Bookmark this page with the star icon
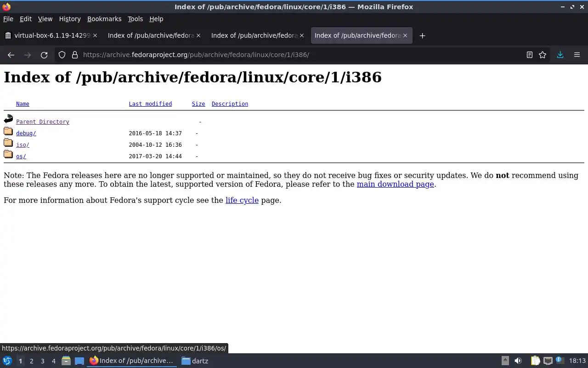Viewport: 588px width, 368px height. click(x=543, y=55)
